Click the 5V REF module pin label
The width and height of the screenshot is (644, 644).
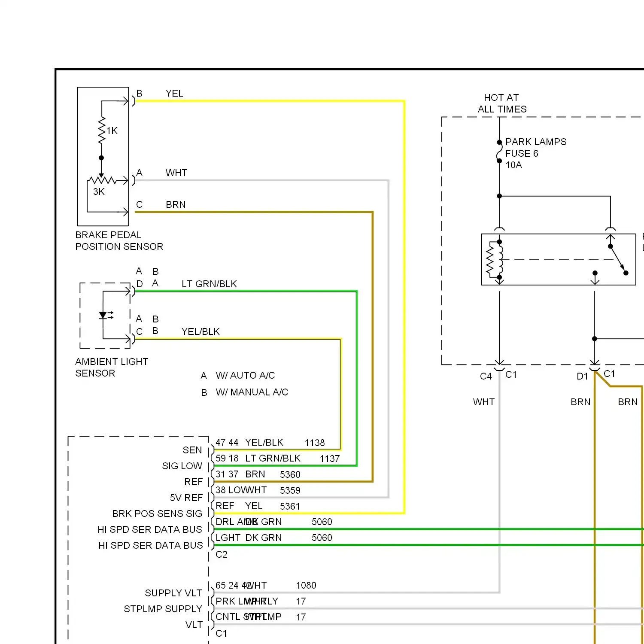pyautogui.click(x=186, y=498)
